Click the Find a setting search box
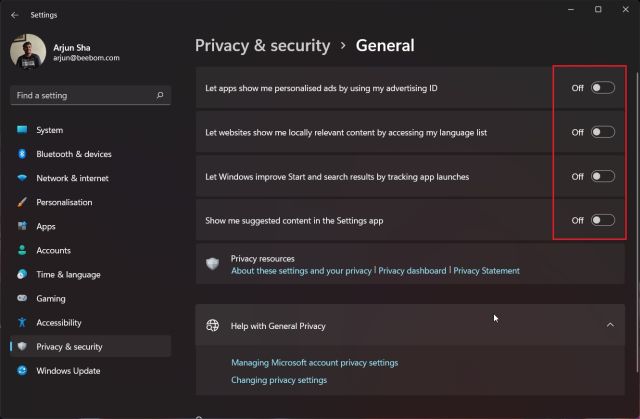This screenshot has height=419, width=640. [x=90, y=95]
